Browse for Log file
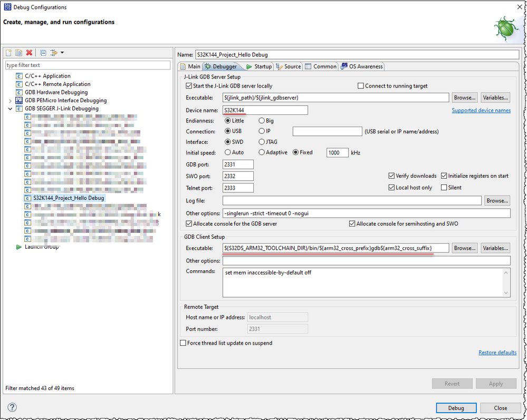 [x=497, y=201]
